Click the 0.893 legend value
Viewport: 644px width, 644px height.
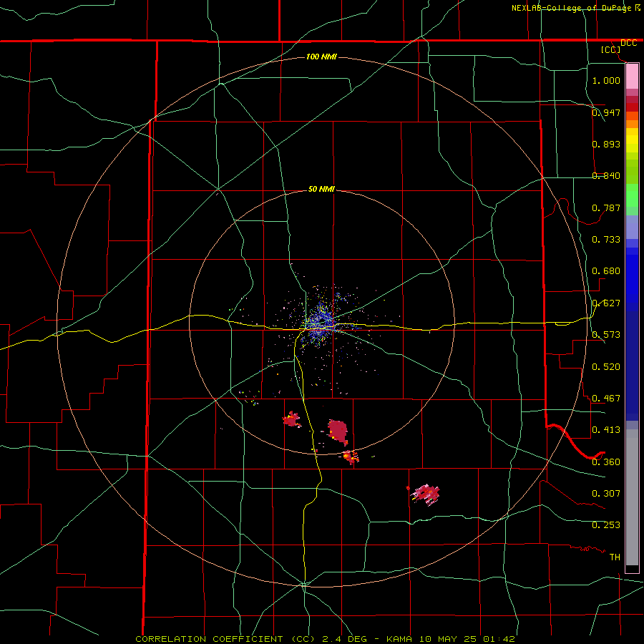point(606,144)
